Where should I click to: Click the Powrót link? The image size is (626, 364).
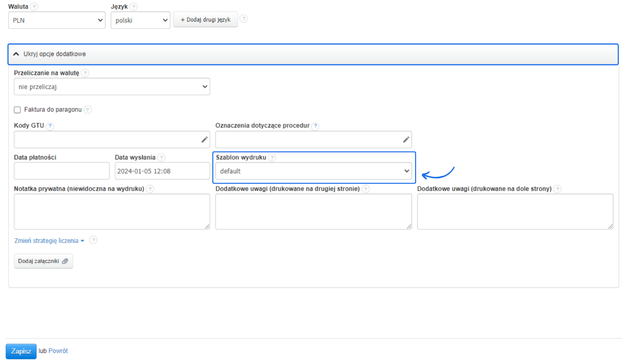pyautogui.click(x=58, y=351)
